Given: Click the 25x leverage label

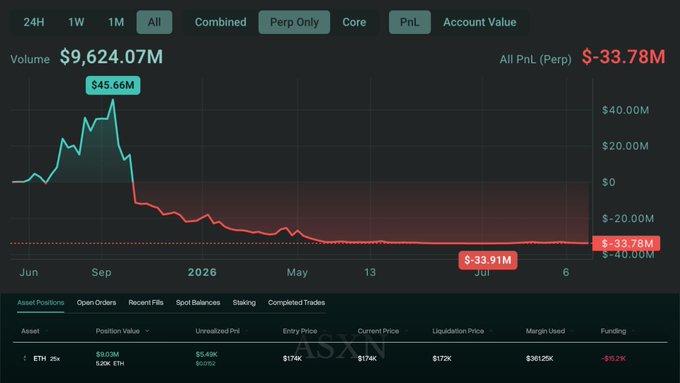Looking at the screenshot, I should [x=55, y=359].
